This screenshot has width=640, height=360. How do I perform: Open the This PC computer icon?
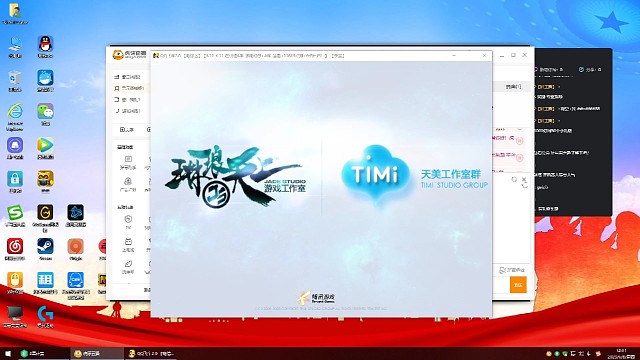[15, 44]
